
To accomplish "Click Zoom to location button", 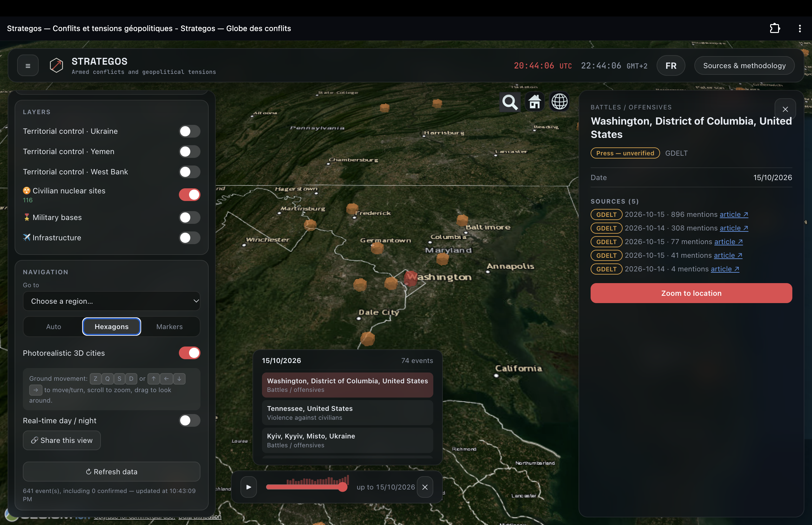I will [x=691, y=293].
